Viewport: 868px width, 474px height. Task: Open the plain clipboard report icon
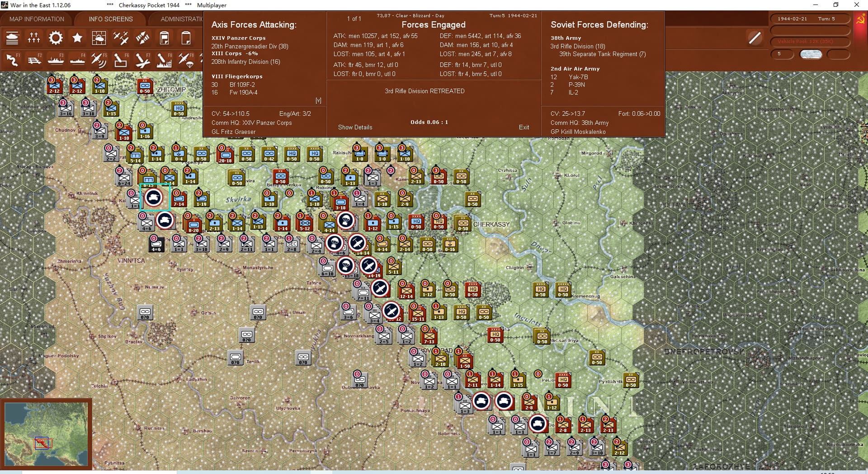coord(186,38)
